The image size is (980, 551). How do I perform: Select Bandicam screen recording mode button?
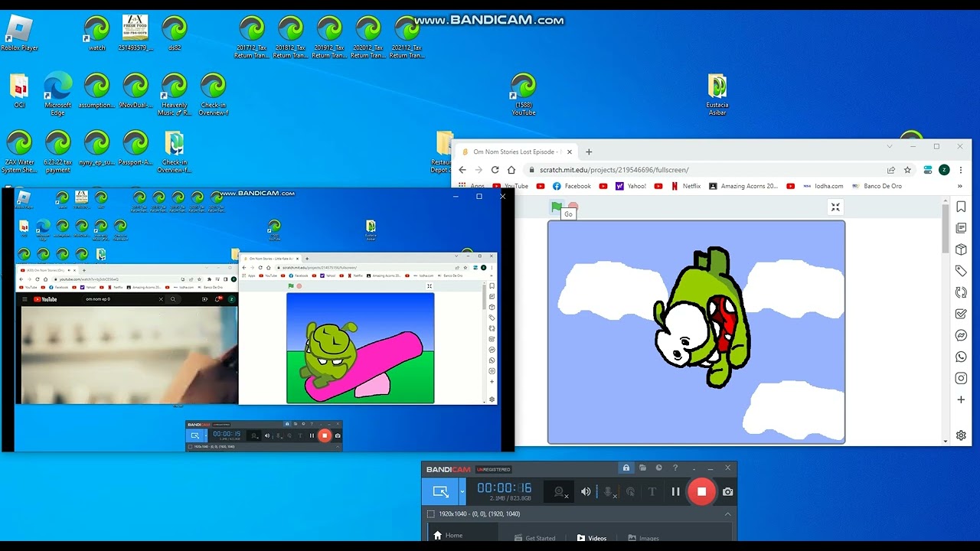click(440, 491)
